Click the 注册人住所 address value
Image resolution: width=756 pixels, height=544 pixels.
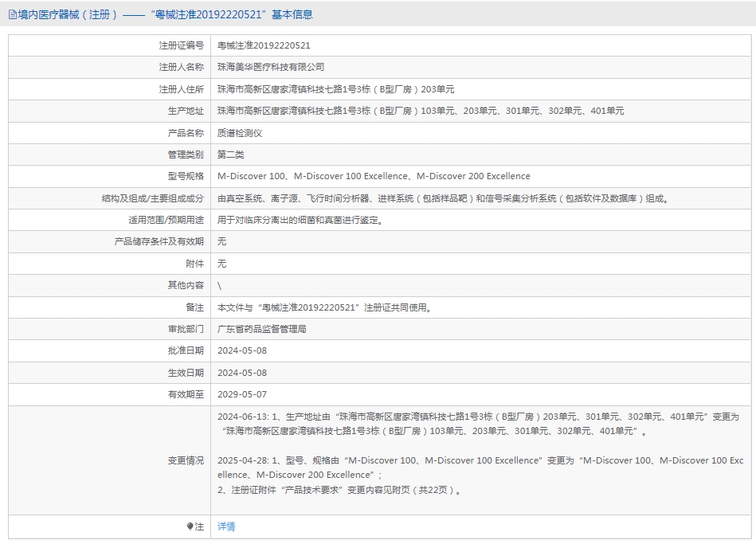coord(335,89)
